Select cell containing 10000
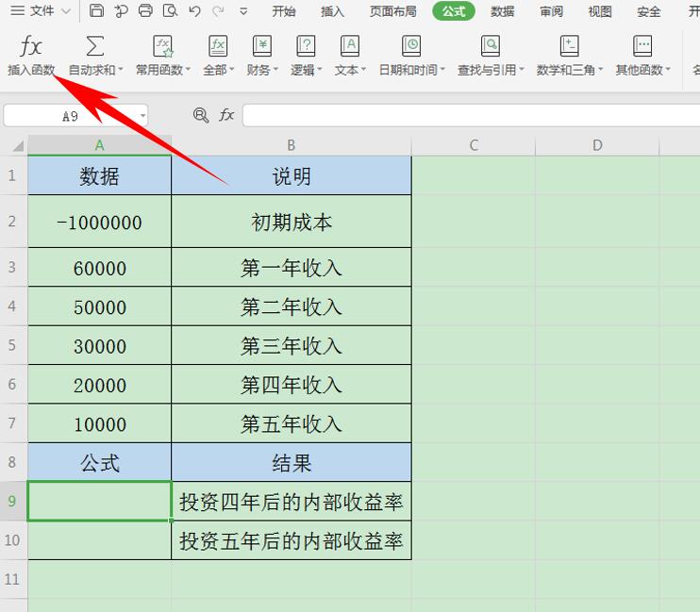 coord(99,423)
